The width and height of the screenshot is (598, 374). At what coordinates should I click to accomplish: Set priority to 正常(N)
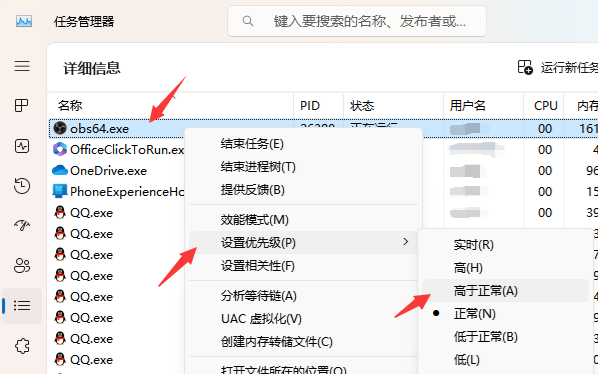(505, 314)
